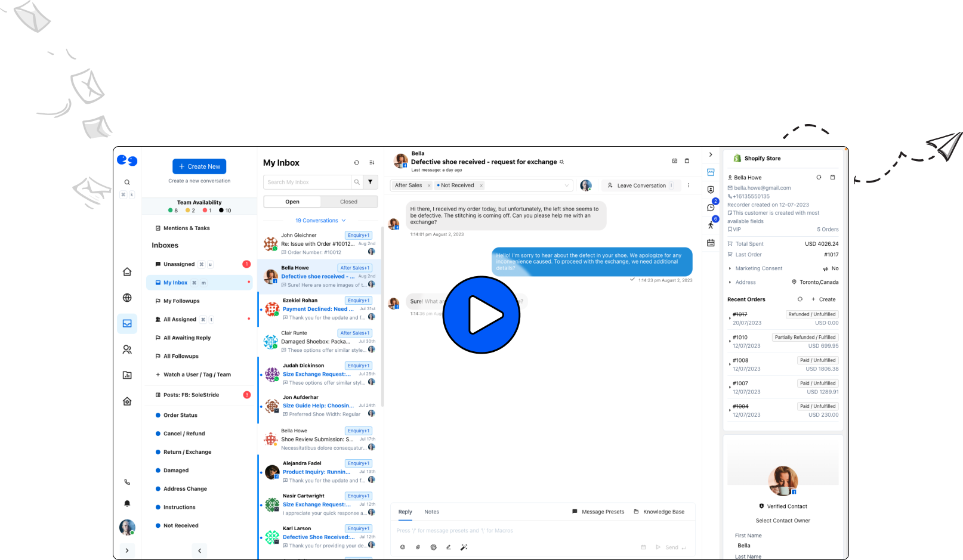
Task: Insert emoji using the smiley icon
Action: coord(403,547)
